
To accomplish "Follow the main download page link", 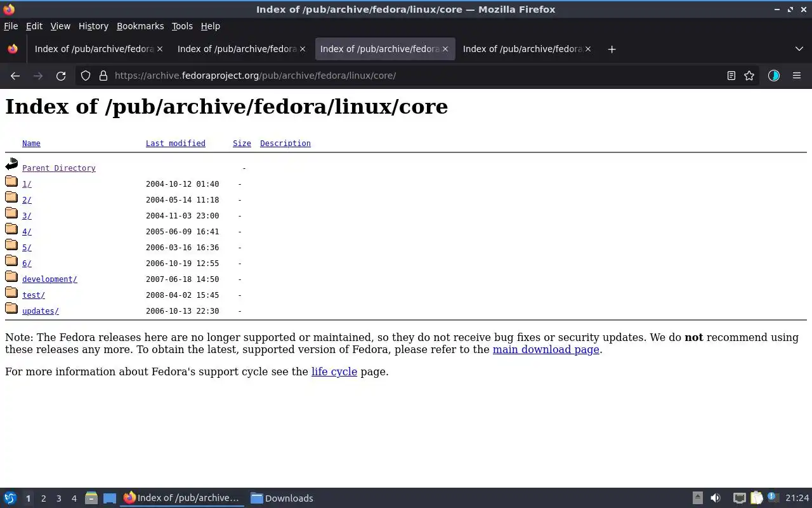I will tap(546, 349).
